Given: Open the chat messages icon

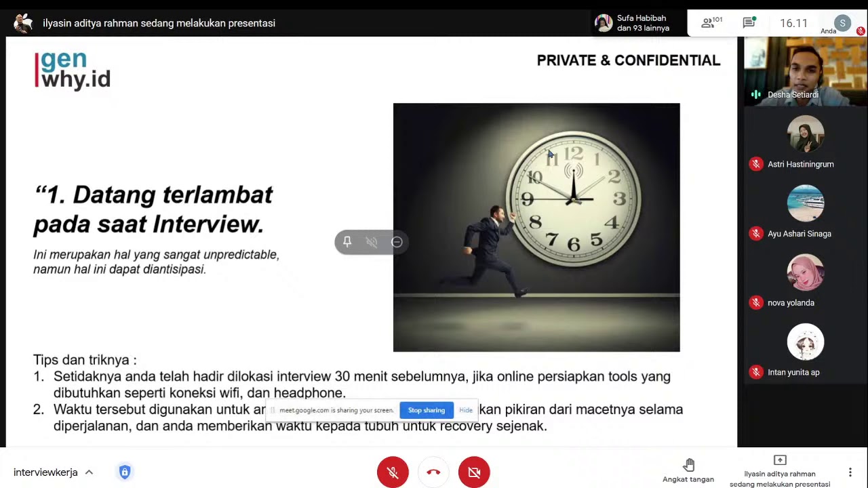Looking at the screenshot, I should (x=749, y=23).
